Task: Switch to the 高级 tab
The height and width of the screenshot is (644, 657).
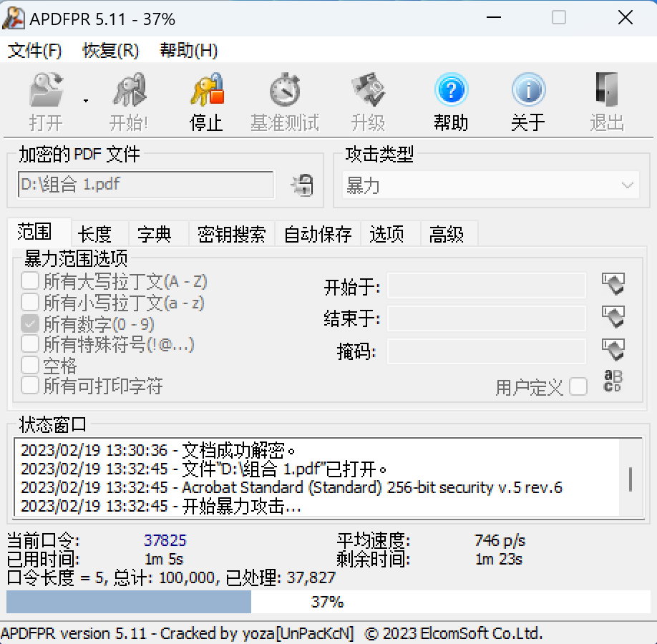Action: point(449,234)
